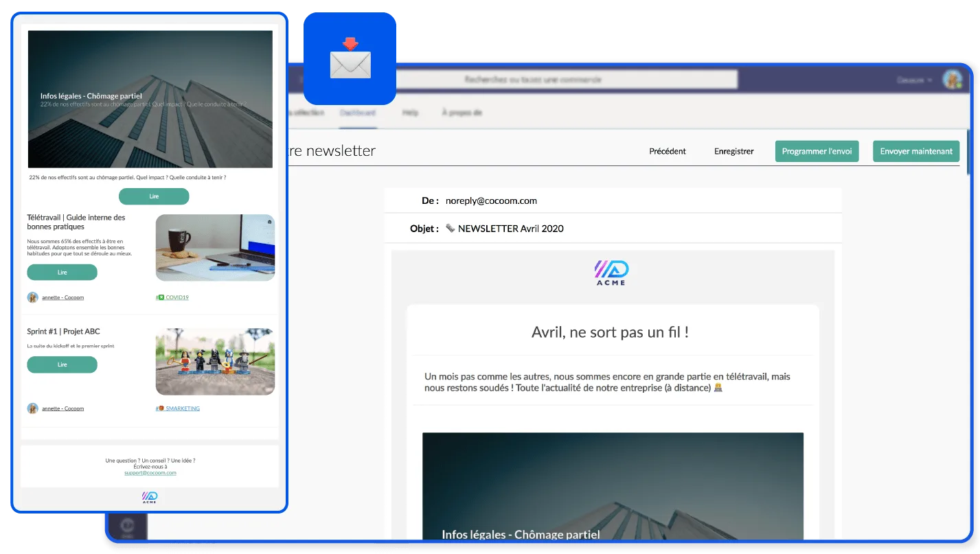Click title 'Avril, ne sort pas un fil !'

coord(611,333)
